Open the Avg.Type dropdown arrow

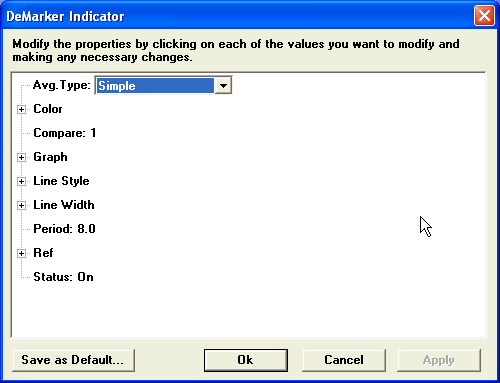(x=223, y=86)
